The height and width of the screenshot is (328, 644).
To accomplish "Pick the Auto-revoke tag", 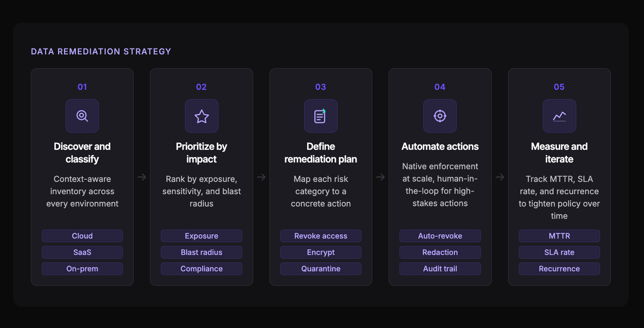I will click(x=440, y=236).
